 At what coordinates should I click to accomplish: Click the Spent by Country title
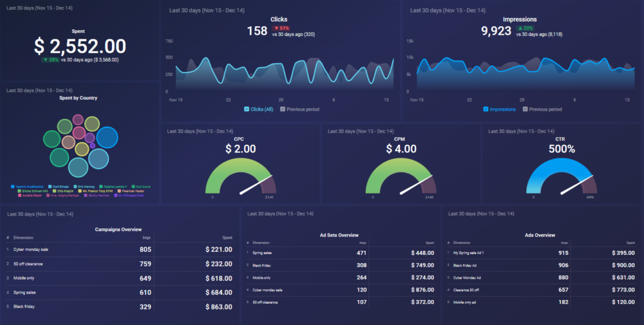click(x=78, y=98)
